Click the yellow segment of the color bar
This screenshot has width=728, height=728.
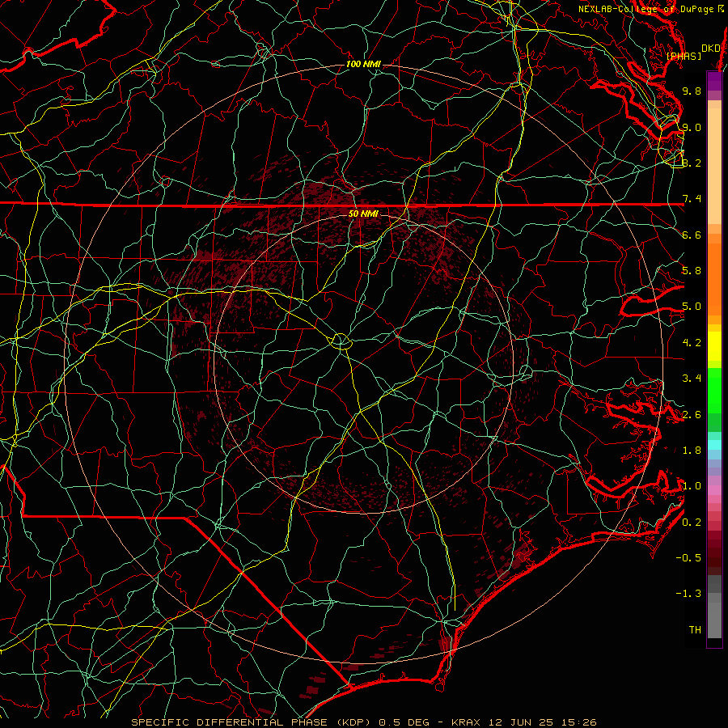pyautogui.click(x=714, y=346)
